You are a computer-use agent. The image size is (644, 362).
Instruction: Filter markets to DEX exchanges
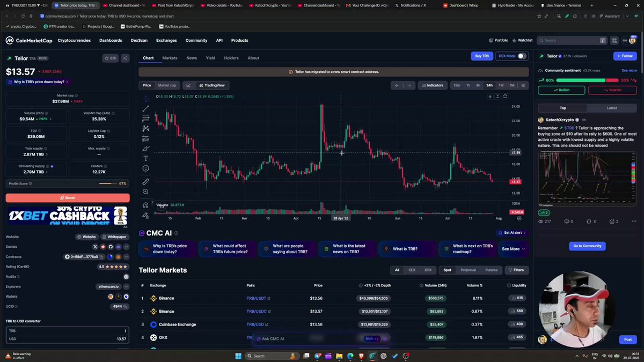pos(428,270)
